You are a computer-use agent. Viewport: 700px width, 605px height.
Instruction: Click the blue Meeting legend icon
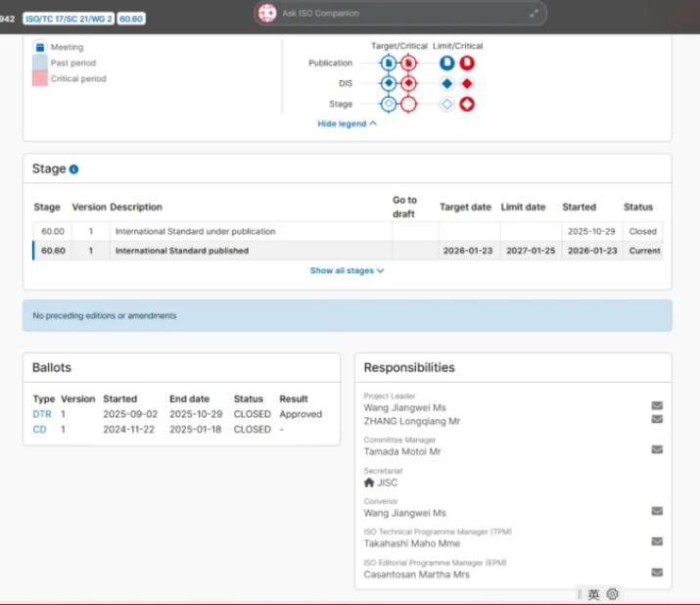point(40,47)
